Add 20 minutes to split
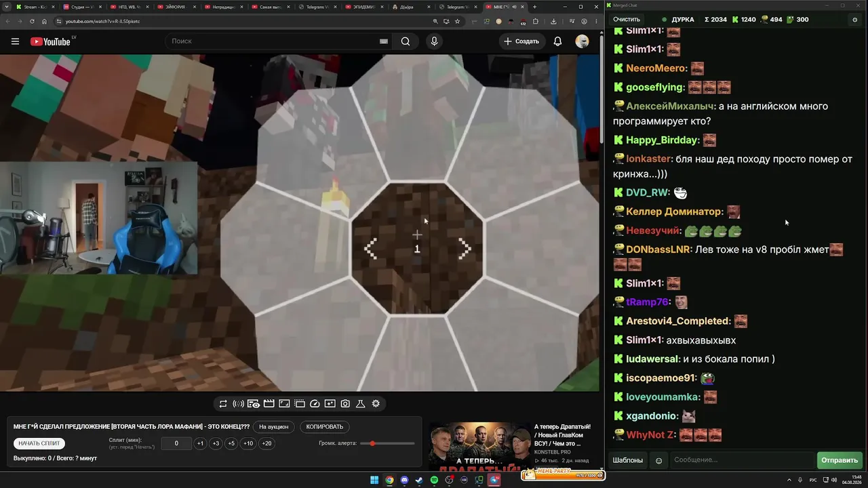 [x=267, y=443]
